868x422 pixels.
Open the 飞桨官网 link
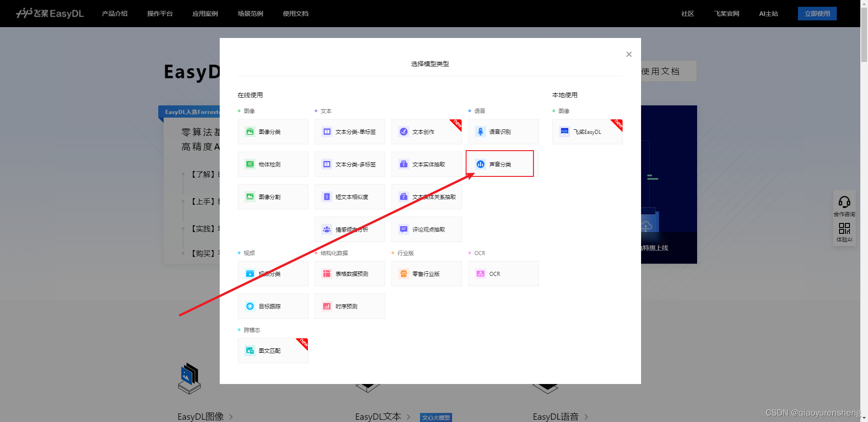(726, 14)
